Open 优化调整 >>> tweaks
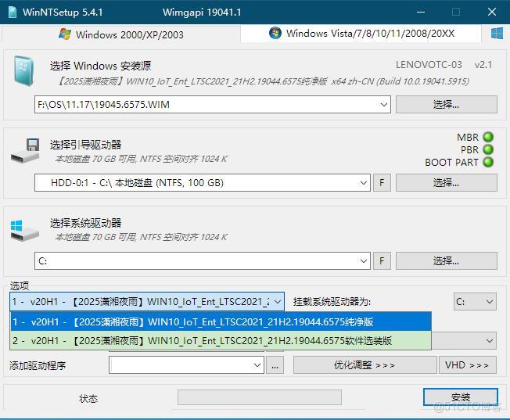Viewport: 510px width, 420px height. [365, 365]
